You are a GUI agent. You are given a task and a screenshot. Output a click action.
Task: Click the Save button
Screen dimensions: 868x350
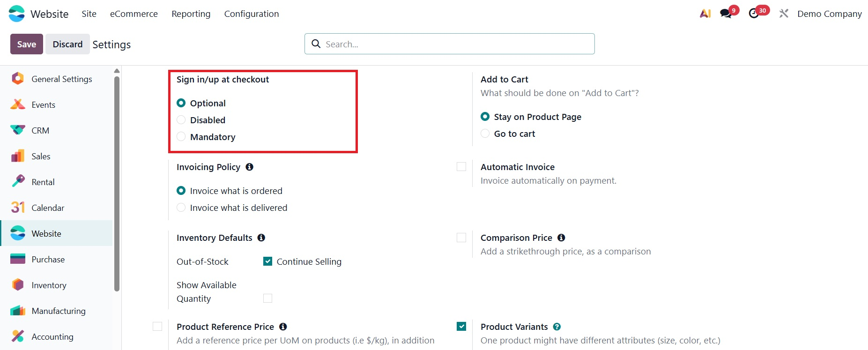click(27, 44)
